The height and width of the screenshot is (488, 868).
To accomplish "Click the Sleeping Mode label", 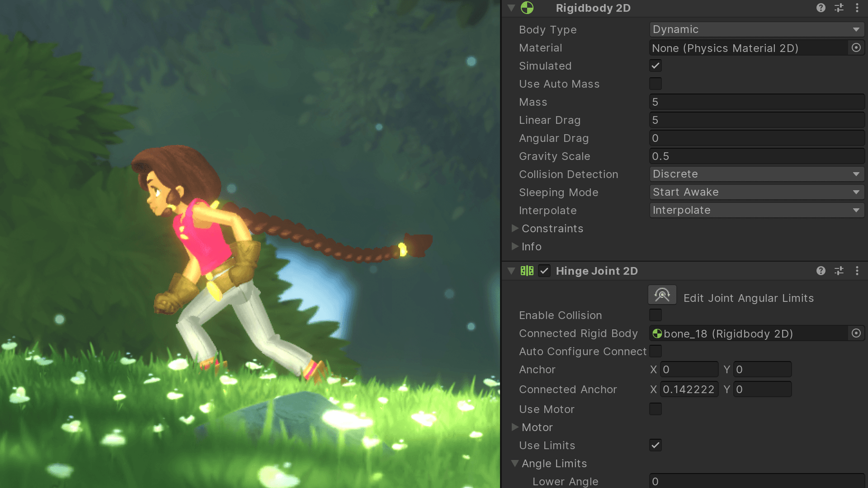I will (559, 192).
